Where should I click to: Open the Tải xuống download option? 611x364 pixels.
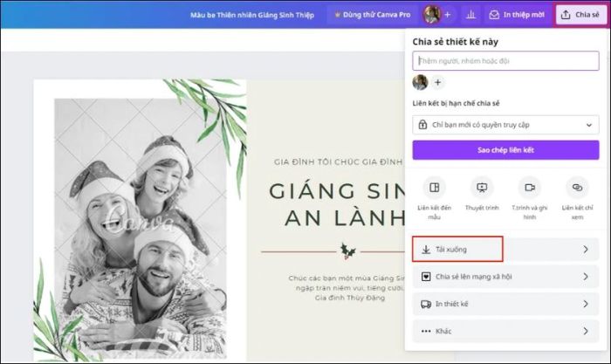click(x=505, y=250)
